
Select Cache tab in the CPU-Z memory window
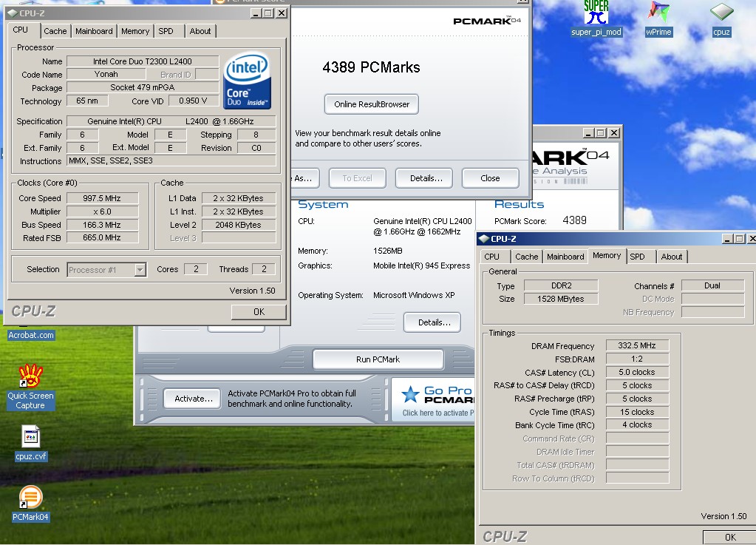[526, 257]
